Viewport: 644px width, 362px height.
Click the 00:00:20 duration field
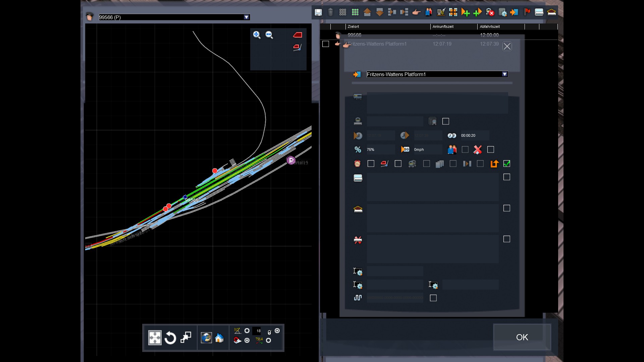click(x=475, y=135)
